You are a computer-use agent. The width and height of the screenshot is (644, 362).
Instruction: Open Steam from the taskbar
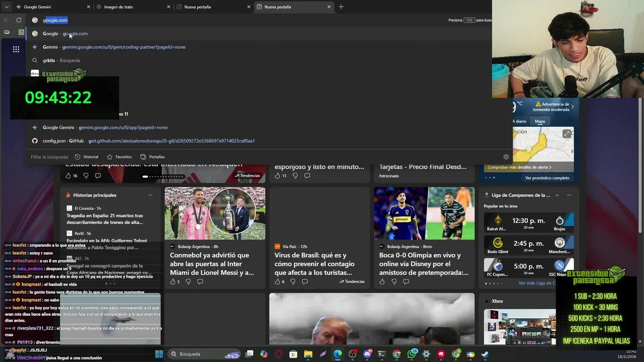(x=485, y=354)
